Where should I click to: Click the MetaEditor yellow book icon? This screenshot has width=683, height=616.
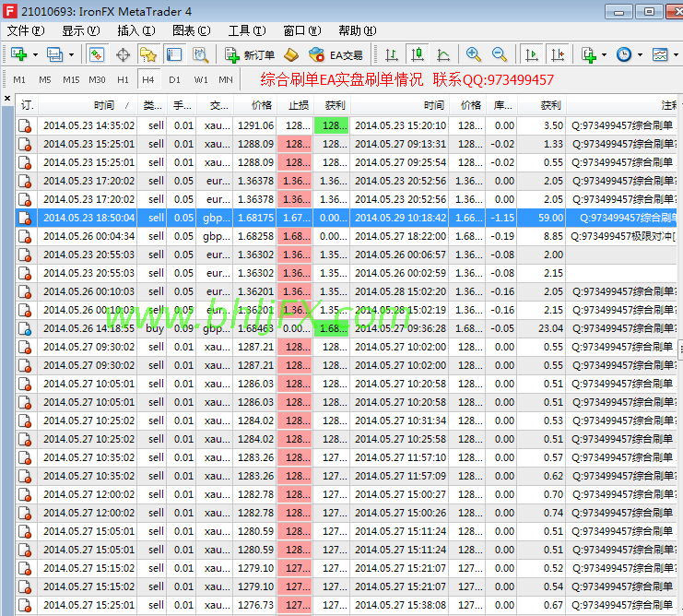click(291, 54)
